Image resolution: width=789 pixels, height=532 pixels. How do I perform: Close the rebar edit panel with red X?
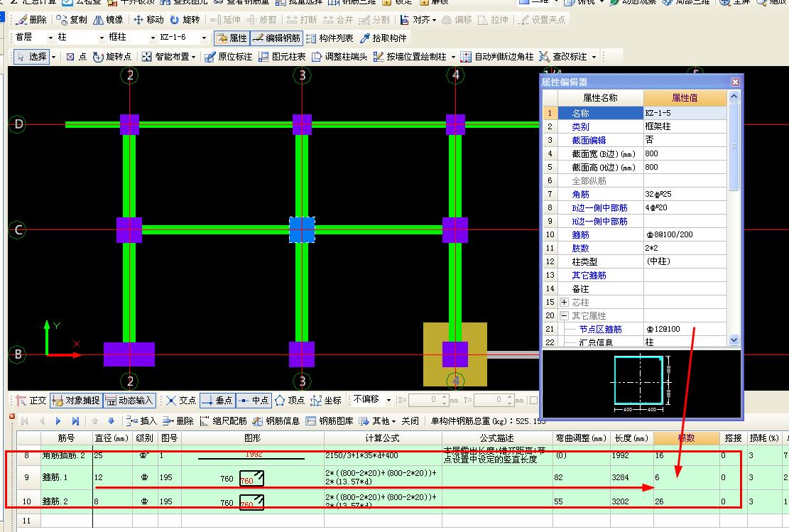12,416
